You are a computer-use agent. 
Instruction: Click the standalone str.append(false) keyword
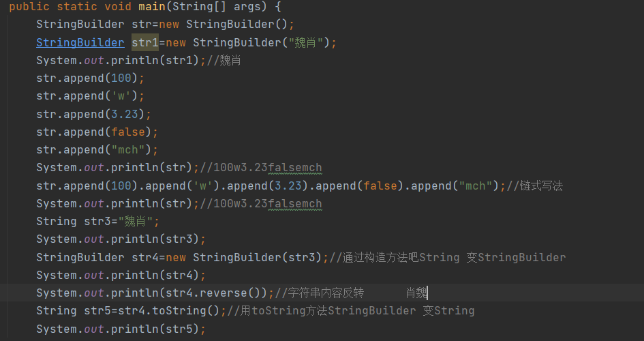pos(128,132)
